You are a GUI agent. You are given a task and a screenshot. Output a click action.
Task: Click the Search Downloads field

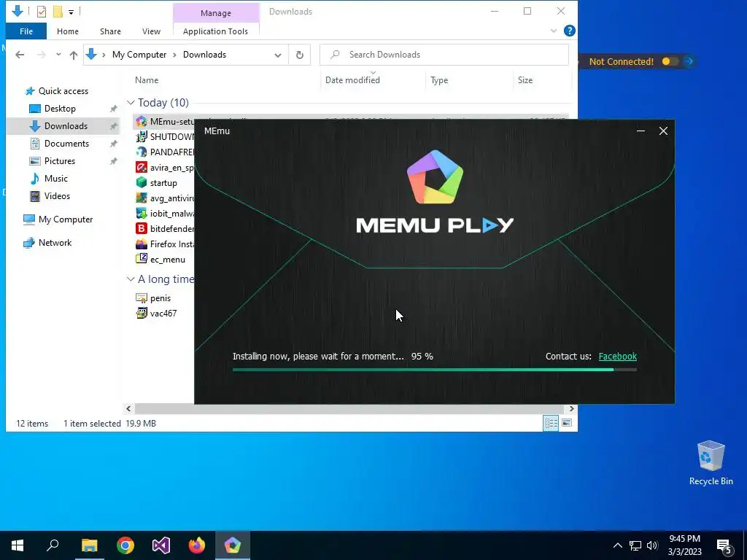coord(444,55)
